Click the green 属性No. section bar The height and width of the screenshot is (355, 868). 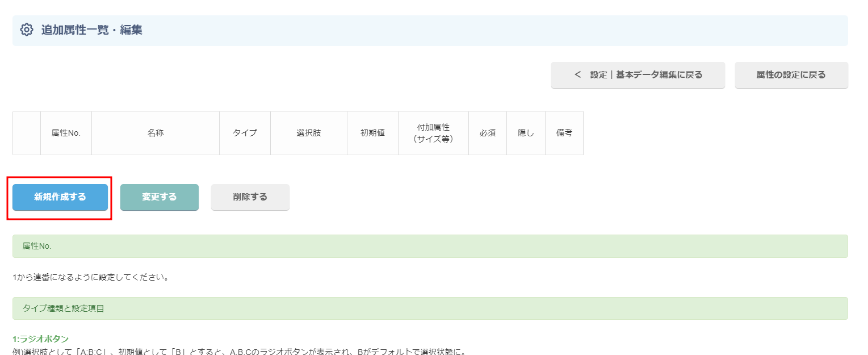[430, 246]
